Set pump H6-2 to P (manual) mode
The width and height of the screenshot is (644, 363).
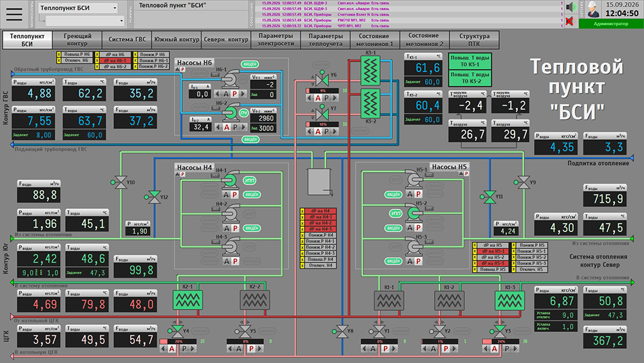[x=235, y=128]
